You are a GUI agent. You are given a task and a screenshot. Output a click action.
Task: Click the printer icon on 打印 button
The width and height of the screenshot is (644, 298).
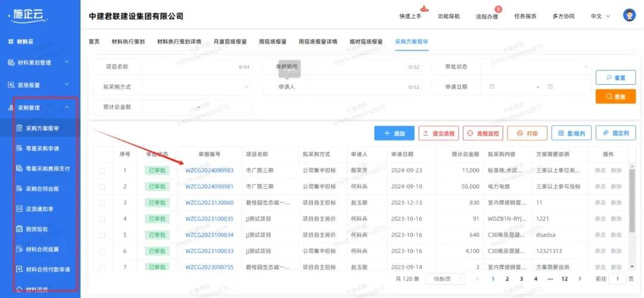520,133
